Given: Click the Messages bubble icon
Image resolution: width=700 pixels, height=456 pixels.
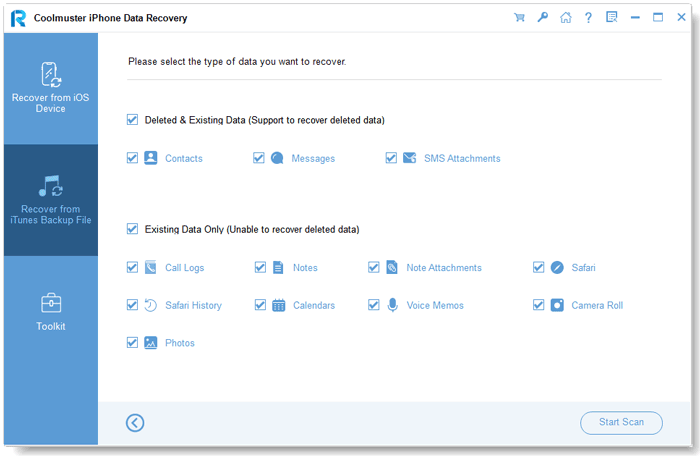Looking at the screenshot, I should (x=277, y=158).
